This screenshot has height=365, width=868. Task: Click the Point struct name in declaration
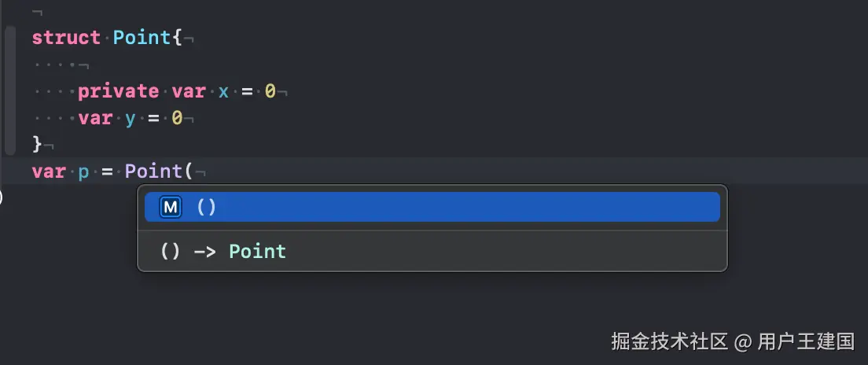pos(142,38)
